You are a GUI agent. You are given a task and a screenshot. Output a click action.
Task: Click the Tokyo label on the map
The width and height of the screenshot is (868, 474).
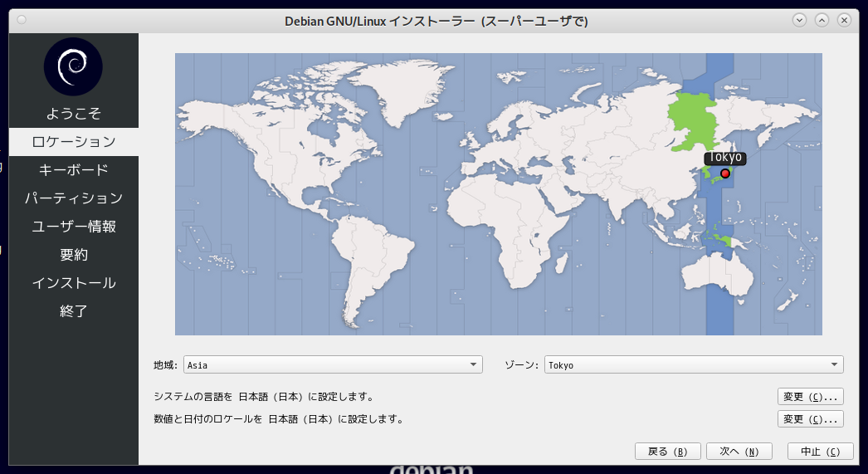pos(725,158)
